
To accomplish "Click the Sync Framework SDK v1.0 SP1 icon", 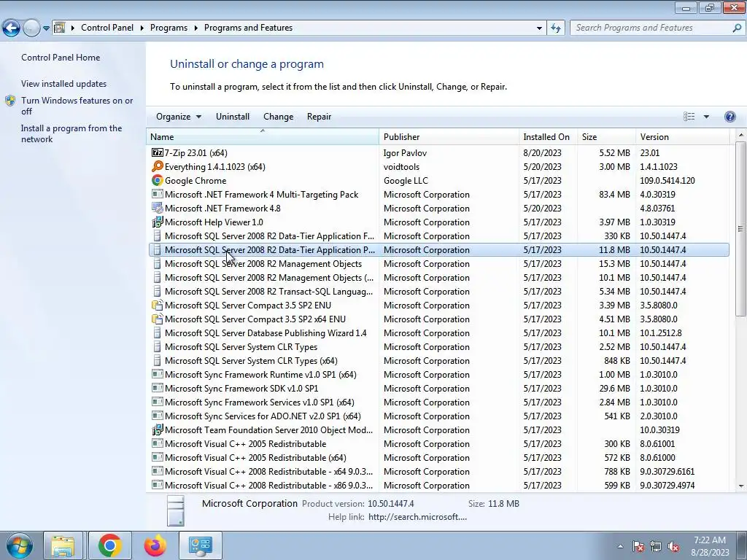I will [x=158, y=388].
